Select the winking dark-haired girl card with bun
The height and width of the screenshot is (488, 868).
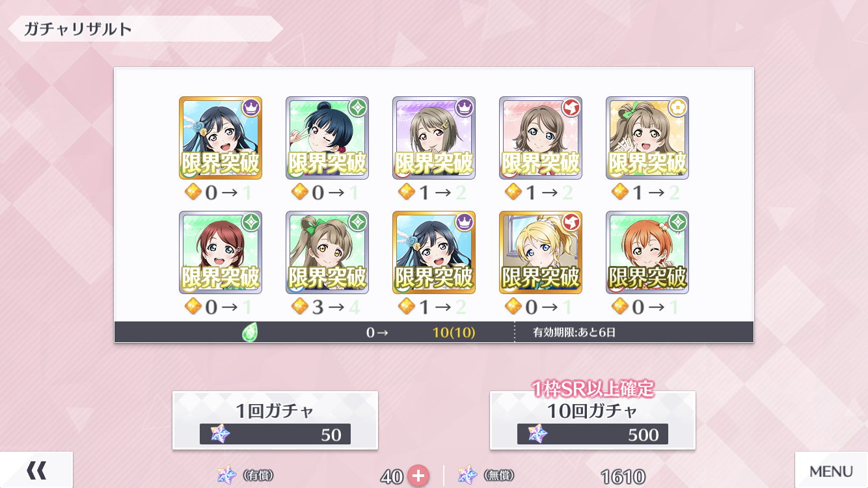tap(327, 138)
